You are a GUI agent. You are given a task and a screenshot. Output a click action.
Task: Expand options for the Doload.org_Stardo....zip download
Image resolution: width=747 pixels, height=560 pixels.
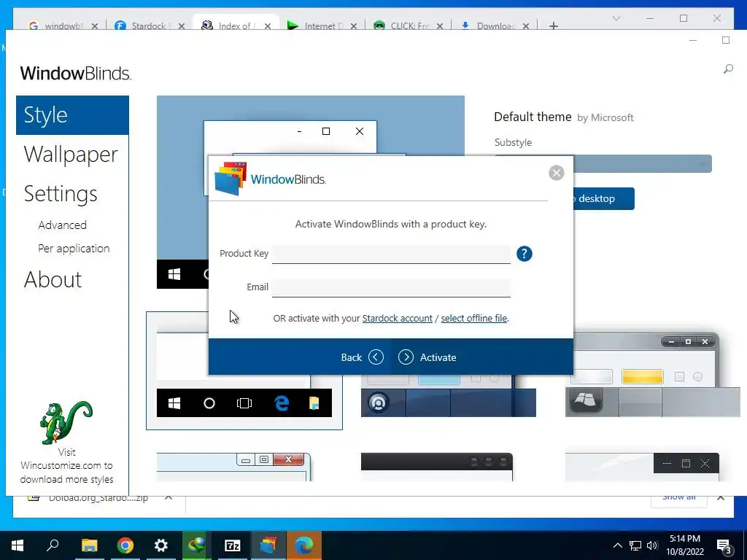[169, 497]
